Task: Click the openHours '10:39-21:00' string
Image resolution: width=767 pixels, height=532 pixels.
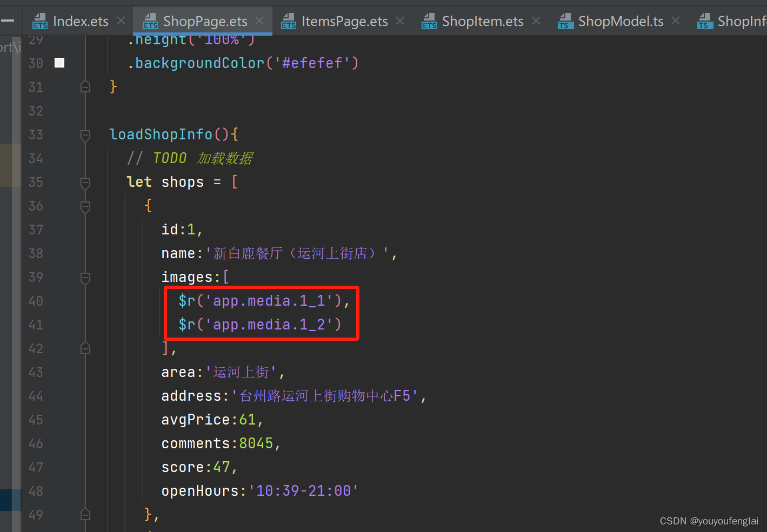Action: click(x=303, y=491)
